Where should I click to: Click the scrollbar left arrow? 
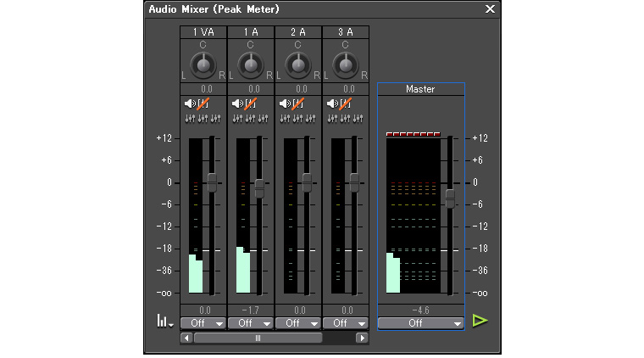pos(187,338)
